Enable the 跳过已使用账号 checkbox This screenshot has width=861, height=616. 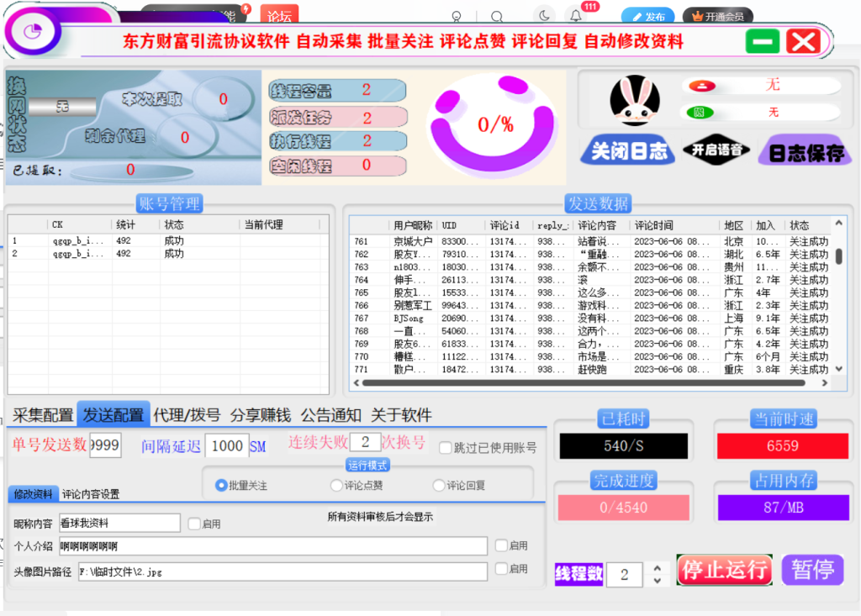(445, 447)
